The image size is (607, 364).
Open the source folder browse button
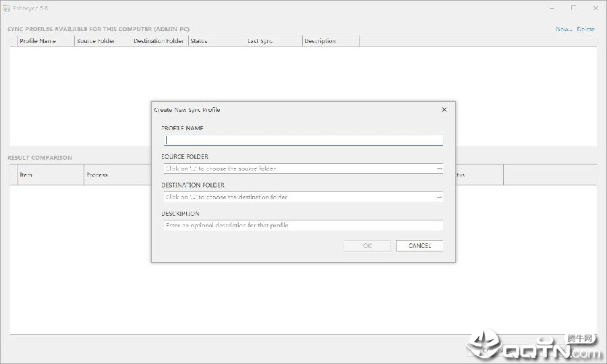pyautogui.click(x=439, y=169)
